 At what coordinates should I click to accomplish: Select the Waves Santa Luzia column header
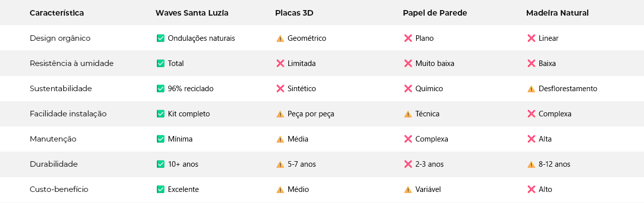coord(192,13)
